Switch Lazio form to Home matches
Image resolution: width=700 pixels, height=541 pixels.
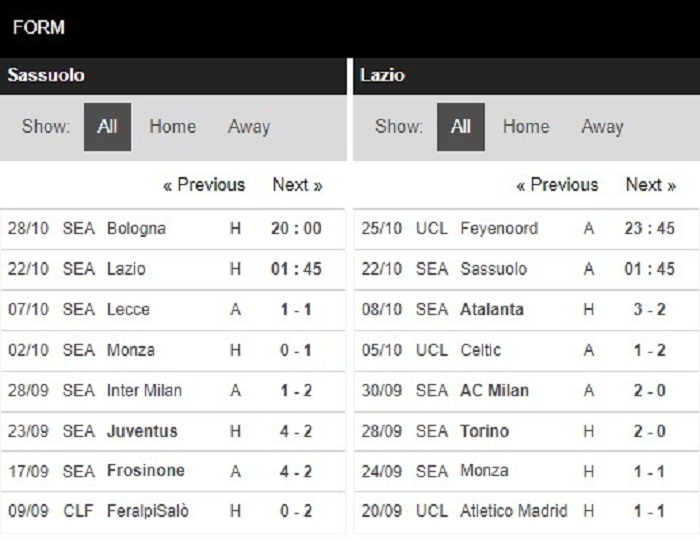click(526, 127)
